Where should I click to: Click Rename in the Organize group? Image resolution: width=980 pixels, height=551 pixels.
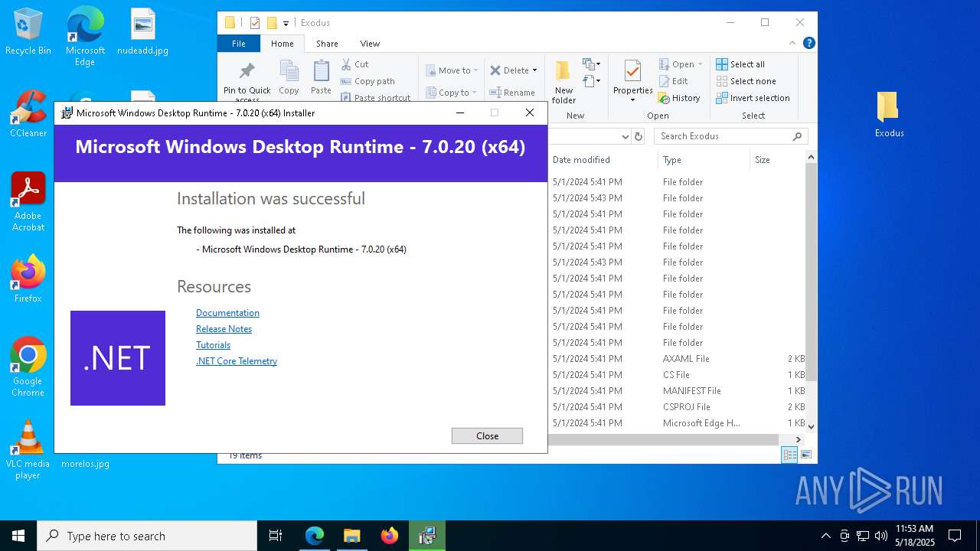tap(512, 93)
